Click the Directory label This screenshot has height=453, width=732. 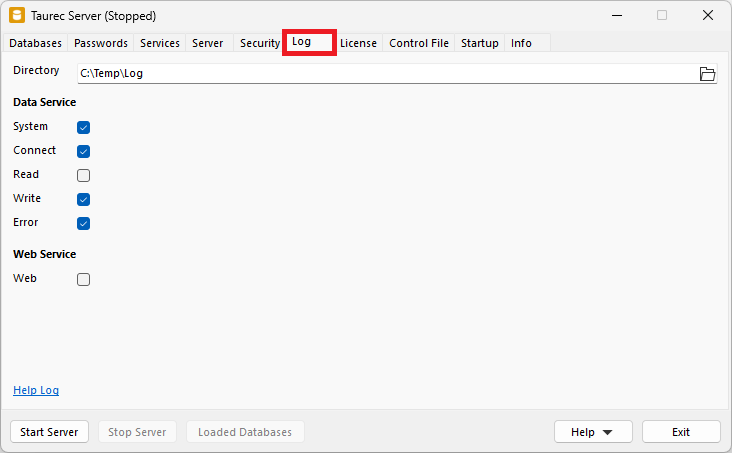click(x=36, y=70)
